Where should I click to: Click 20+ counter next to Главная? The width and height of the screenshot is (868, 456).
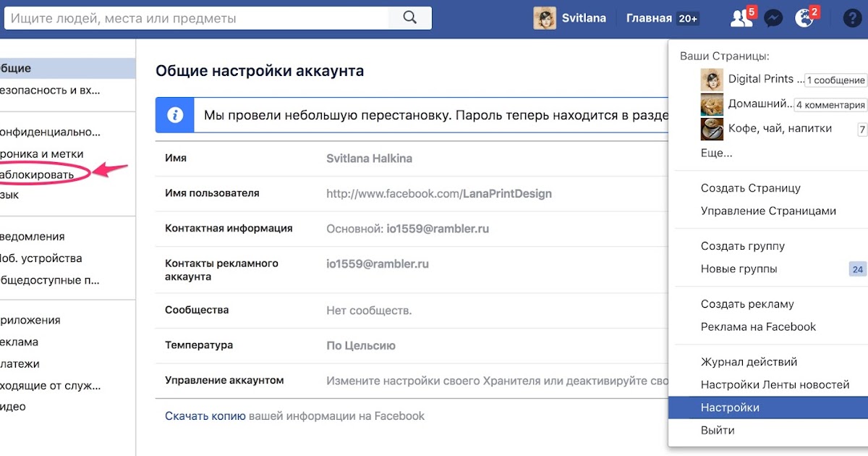click(688, 18)
